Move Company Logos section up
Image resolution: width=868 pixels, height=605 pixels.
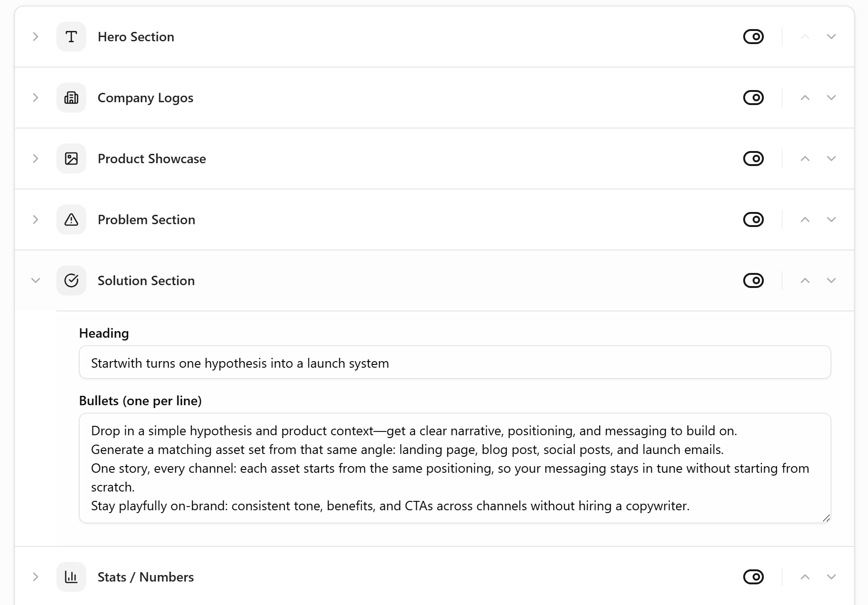pyautogui.click(x=805, y=98)
